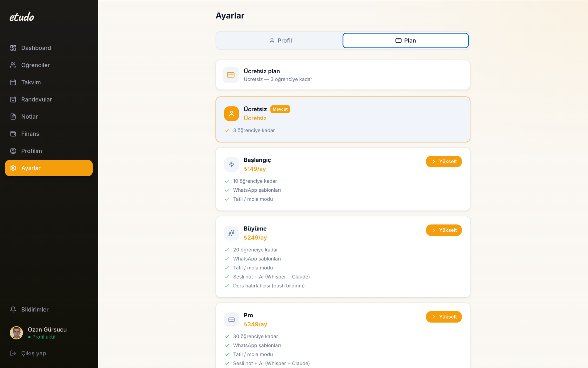Open the Dashboard grid icon
The image size is (588, 368).
coord(13,48)
